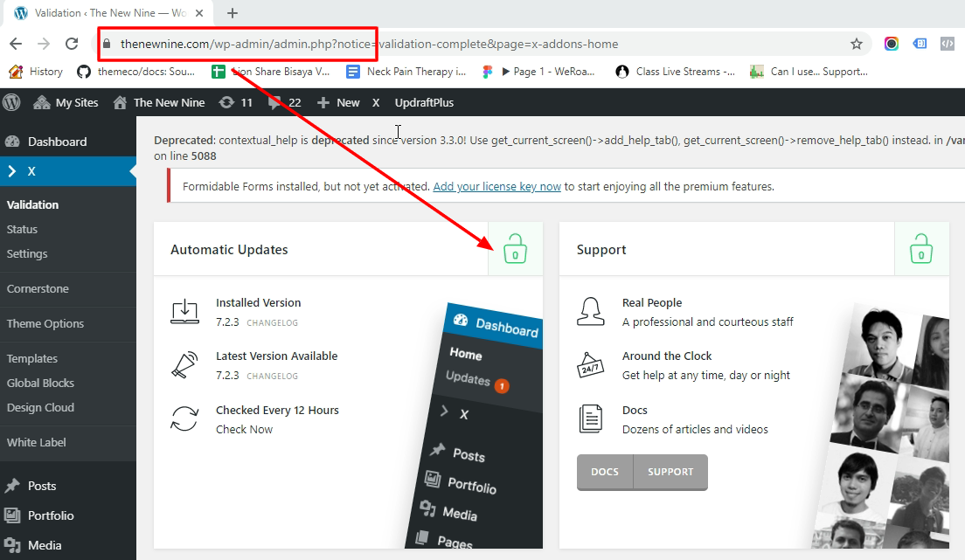Go back with the browser back arrow

[16, 44]
